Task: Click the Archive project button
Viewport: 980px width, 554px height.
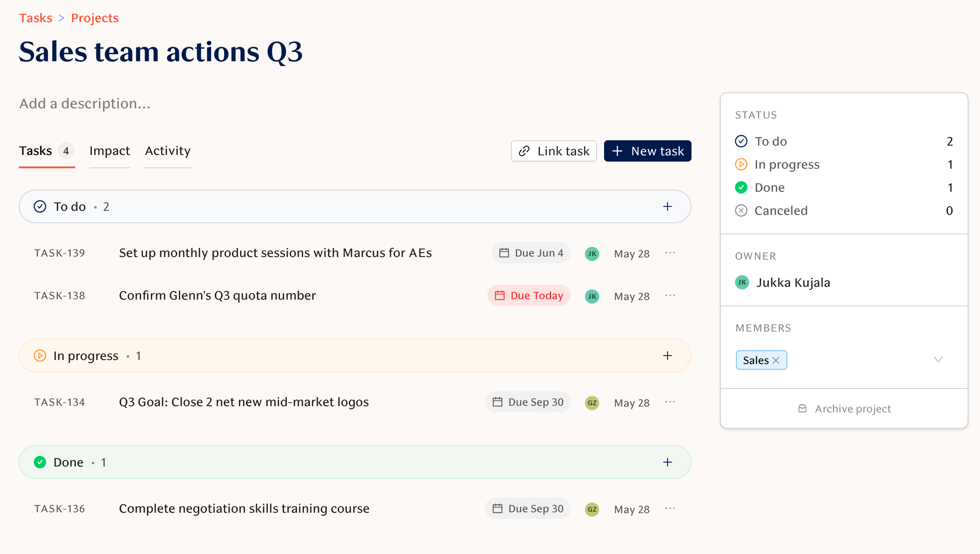Action: tap(844, 408)
